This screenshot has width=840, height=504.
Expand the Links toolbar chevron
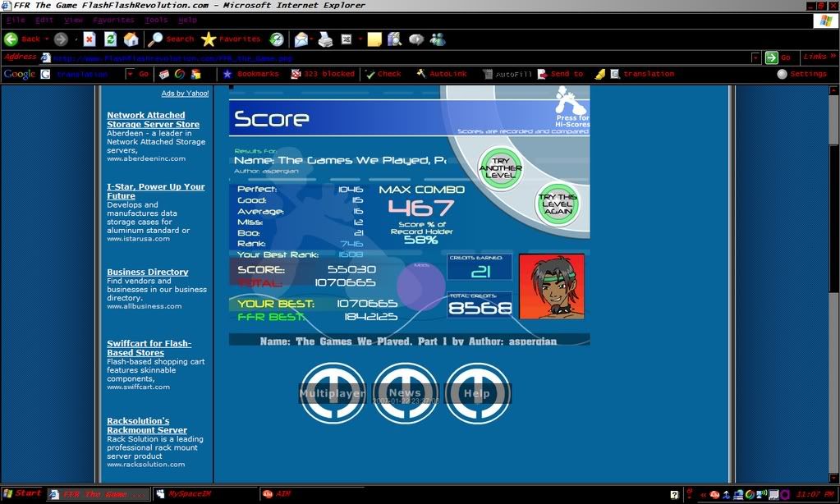[x=833, y=57]
